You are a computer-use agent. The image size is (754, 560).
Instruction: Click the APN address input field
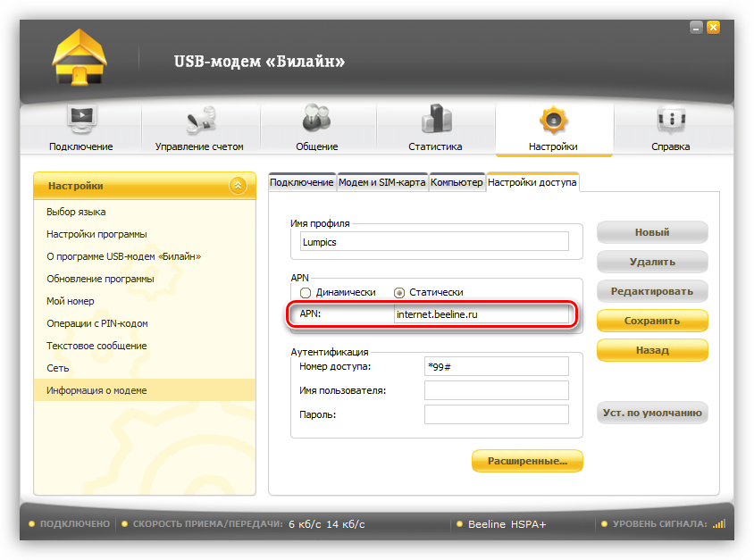(x=481, y=314)
